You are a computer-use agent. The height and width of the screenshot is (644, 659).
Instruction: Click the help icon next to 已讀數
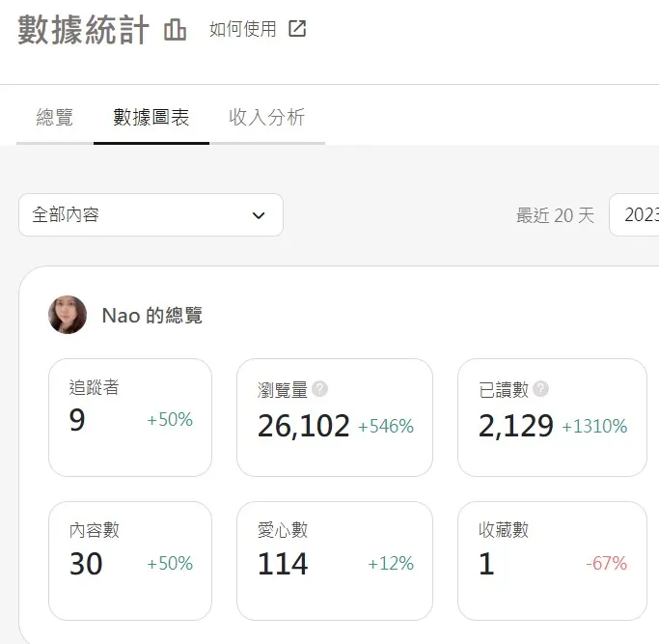(x=540, y=389)
